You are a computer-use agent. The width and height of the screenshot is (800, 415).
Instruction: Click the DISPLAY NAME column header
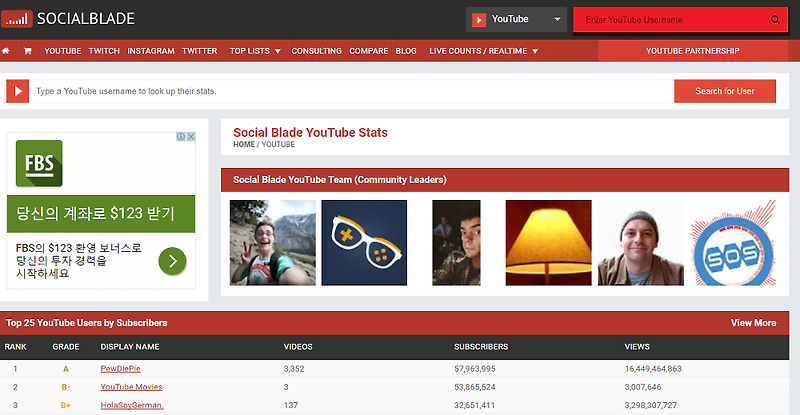(130, 347)
